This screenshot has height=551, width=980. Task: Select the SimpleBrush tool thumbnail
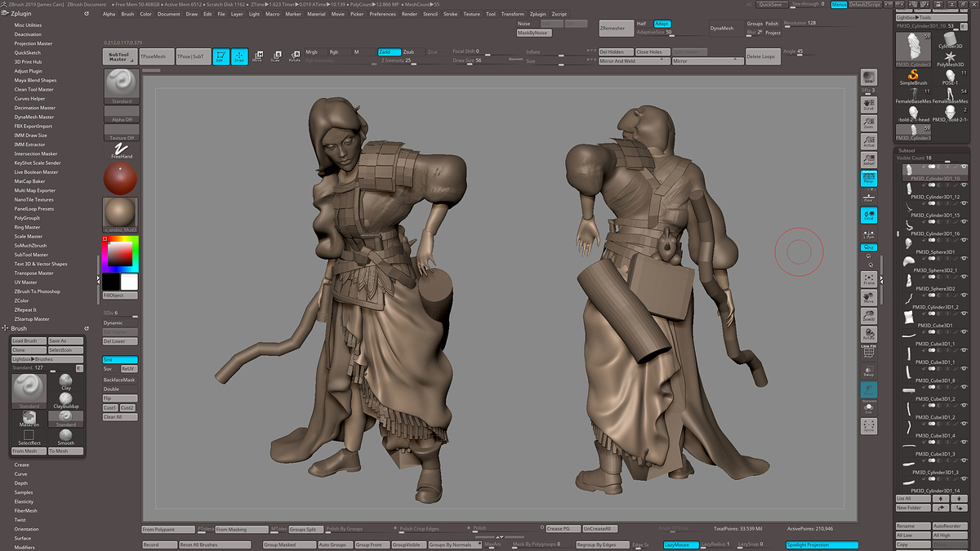point(913,78)
